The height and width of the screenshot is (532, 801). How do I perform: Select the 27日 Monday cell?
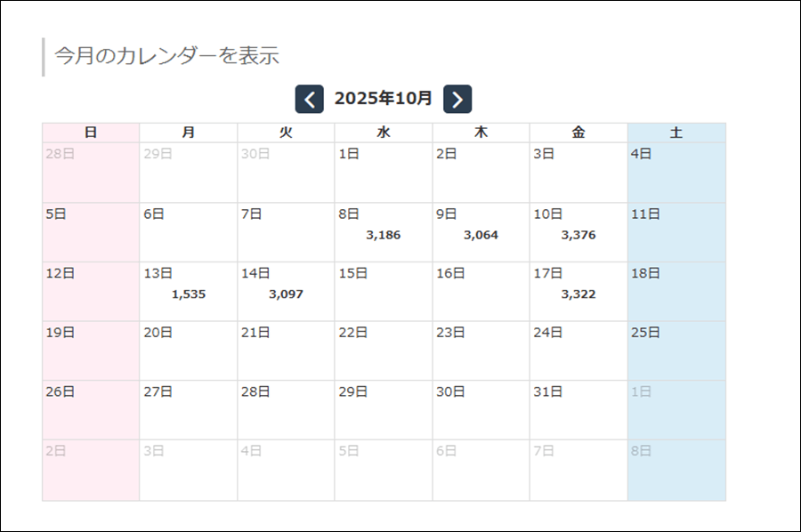click(x=188, y=409)
